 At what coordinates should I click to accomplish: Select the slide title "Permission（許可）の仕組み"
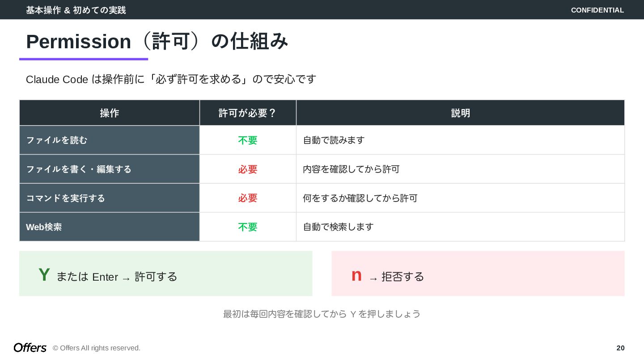coord(157,42)
